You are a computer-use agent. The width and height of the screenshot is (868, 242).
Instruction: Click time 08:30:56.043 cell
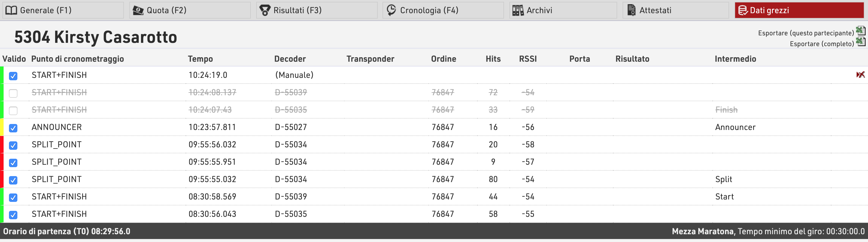(212, 214)
